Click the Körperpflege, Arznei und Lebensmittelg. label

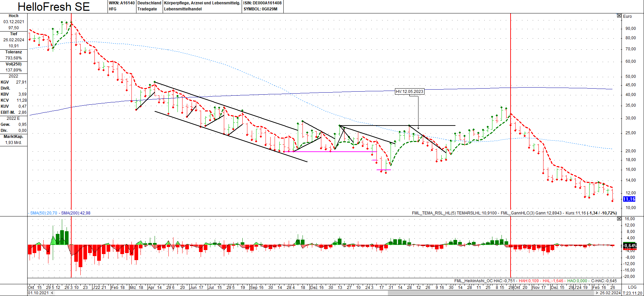coord(202,3)
